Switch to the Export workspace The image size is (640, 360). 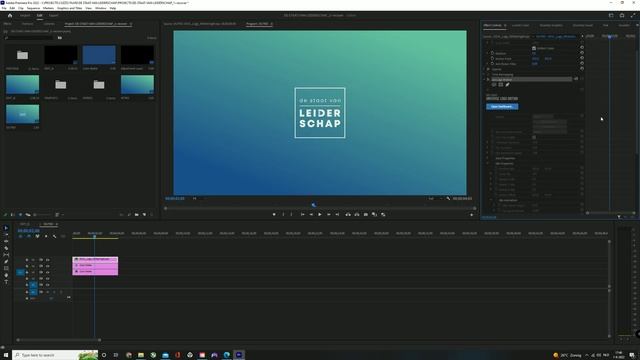tap(53, 16)
